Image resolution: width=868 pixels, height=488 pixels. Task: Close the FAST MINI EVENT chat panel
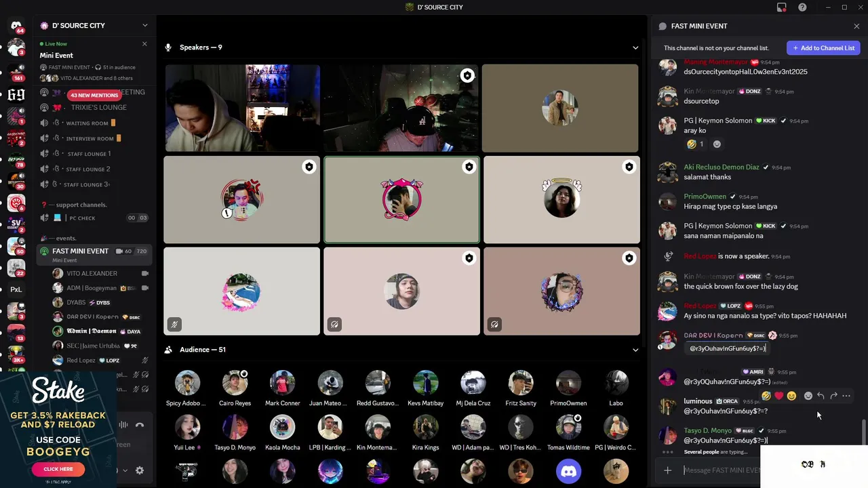click(856, 26)
